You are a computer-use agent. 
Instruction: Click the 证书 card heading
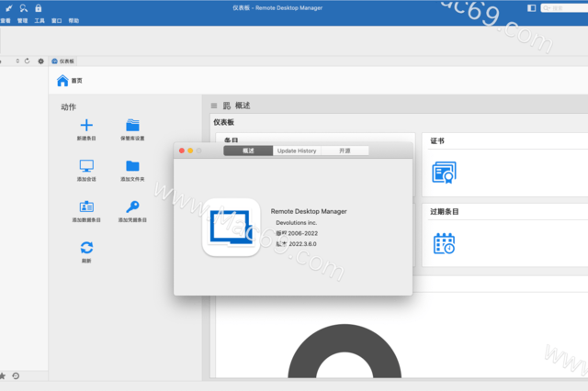coord(437,140)
